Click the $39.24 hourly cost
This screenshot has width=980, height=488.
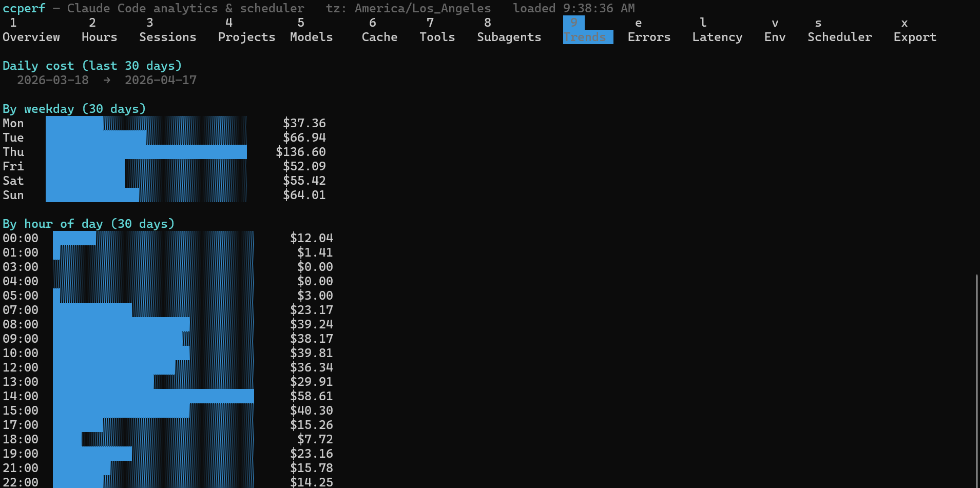[x=312, y=324]
